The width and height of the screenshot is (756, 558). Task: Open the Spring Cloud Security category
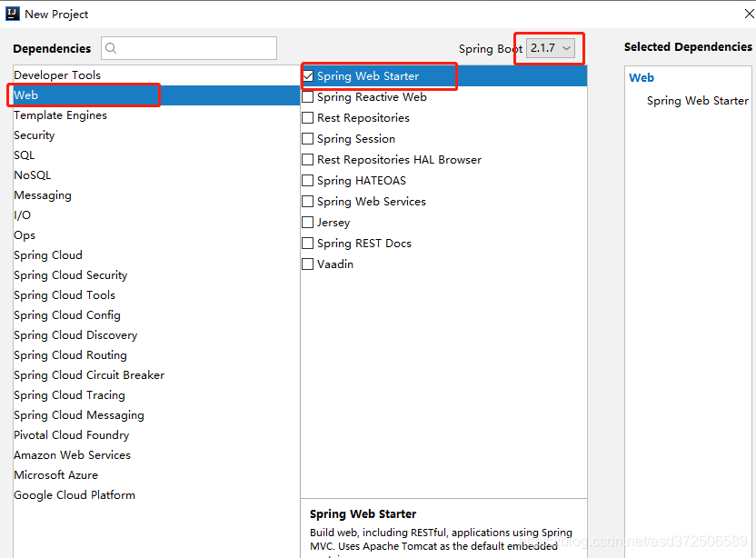[x=156, y=275]
